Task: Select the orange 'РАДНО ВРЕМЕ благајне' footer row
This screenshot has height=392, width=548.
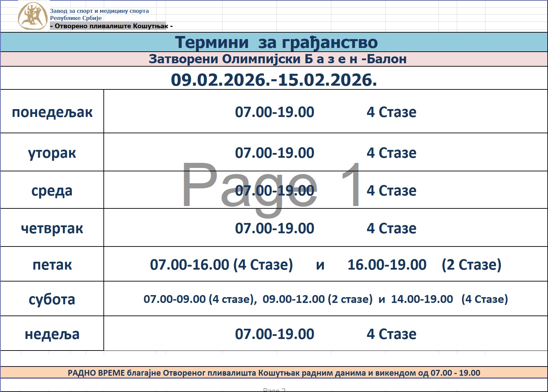Action: pyautogui.click(x=274, y=373)
